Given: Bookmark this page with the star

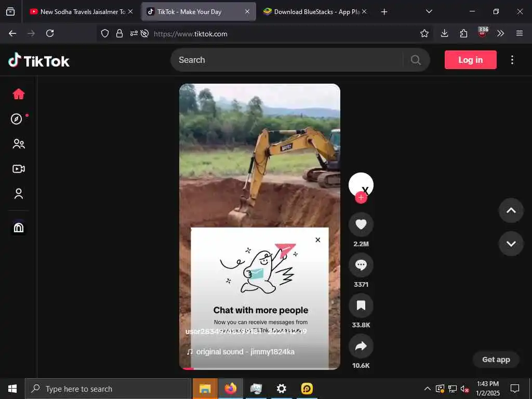Looking at the screenshot, I should click(x=424, y=33).
